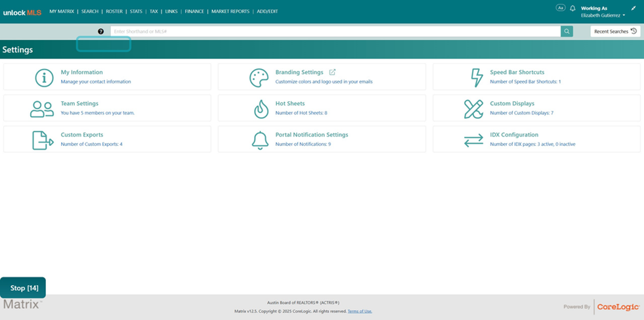This screenshot has width=644, height=320.
Task: Open the Speed Bar Shortcuts link
Action: (517, 72)
